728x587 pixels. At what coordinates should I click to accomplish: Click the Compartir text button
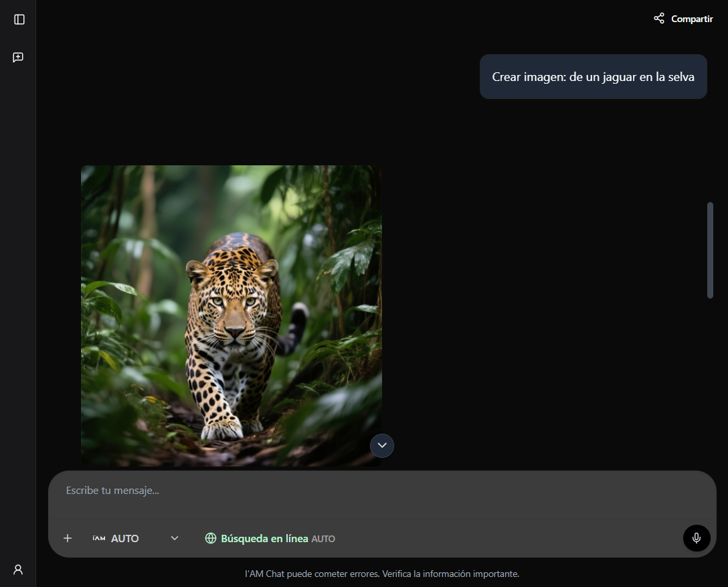click(x=692, y=19)
